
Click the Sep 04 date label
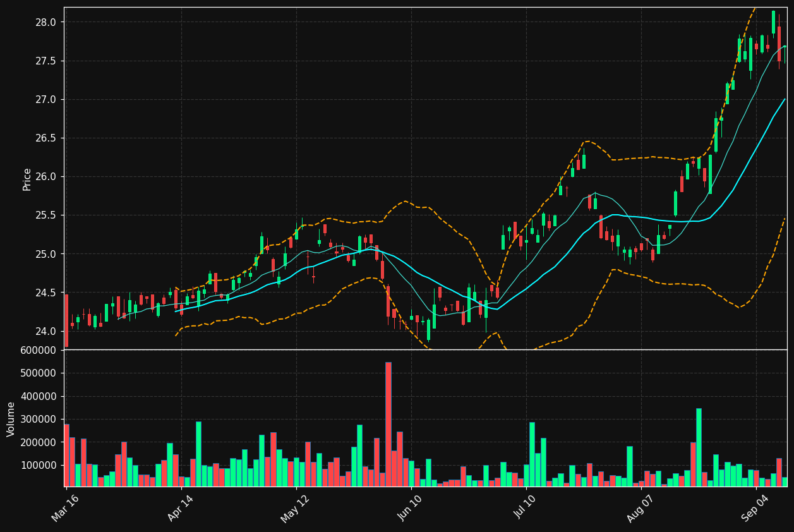coord(755,507)
